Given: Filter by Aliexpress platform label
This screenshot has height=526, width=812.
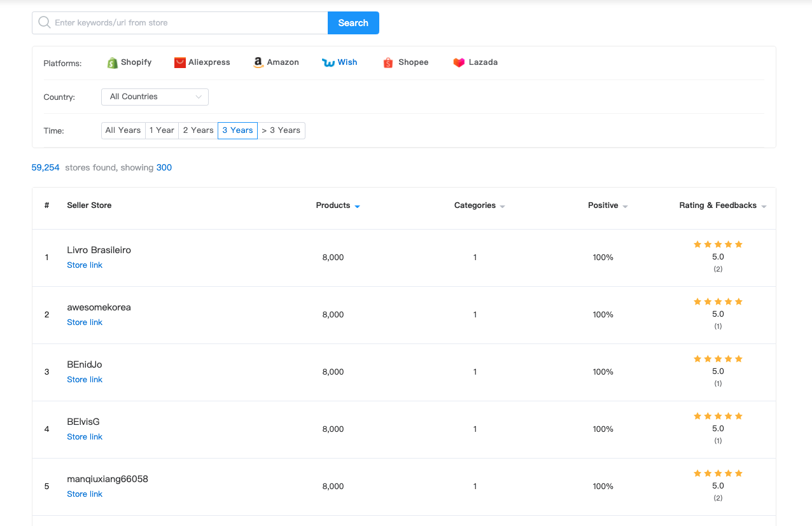Looking at the screenshot, I should point(209,62).
